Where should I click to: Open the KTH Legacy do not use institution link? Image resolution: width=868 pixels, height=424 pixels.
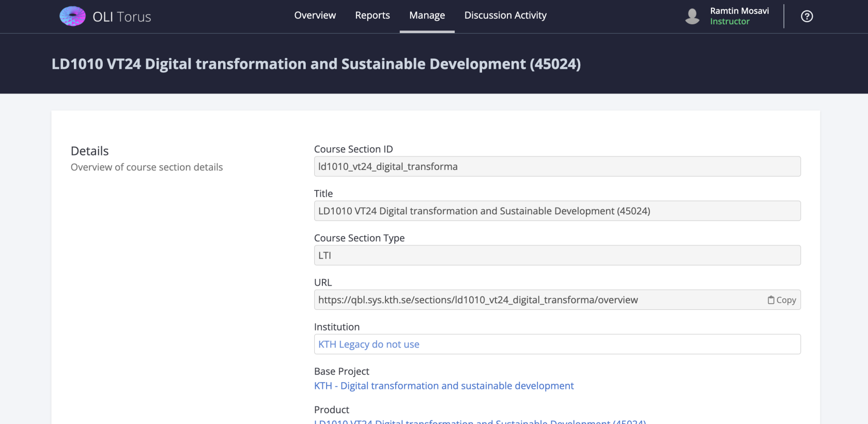click(369, 344)
